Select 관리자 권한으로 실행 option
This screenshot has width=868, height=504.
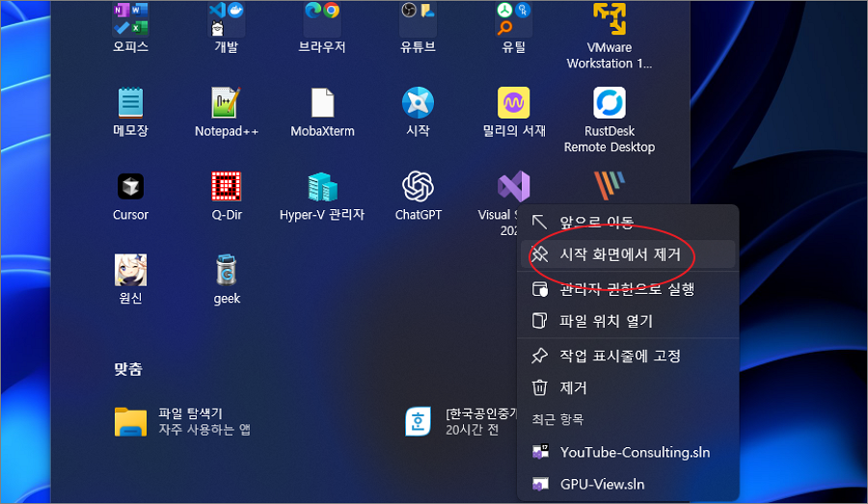[628, 289]
